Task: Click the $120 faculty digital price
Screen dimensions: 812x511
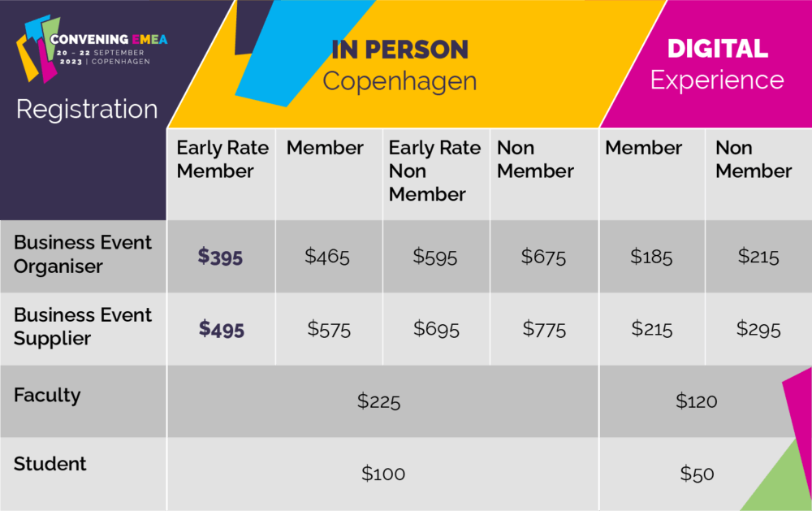Action: point(696,401)
